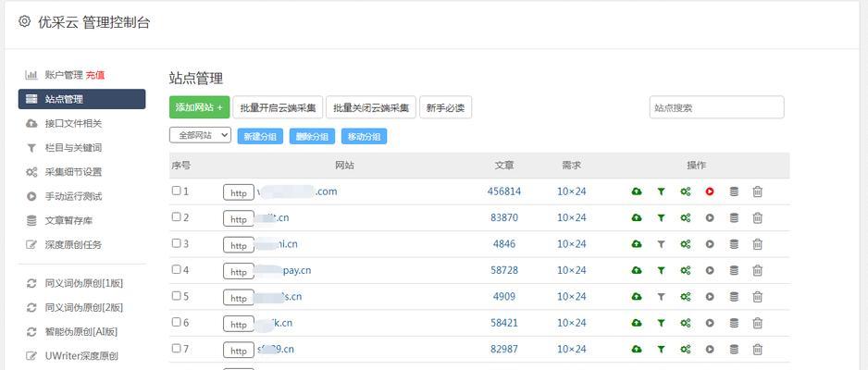868x370 pixels.
Task: Open collection settings gears icon for row 5
Action: click(686, 296)
